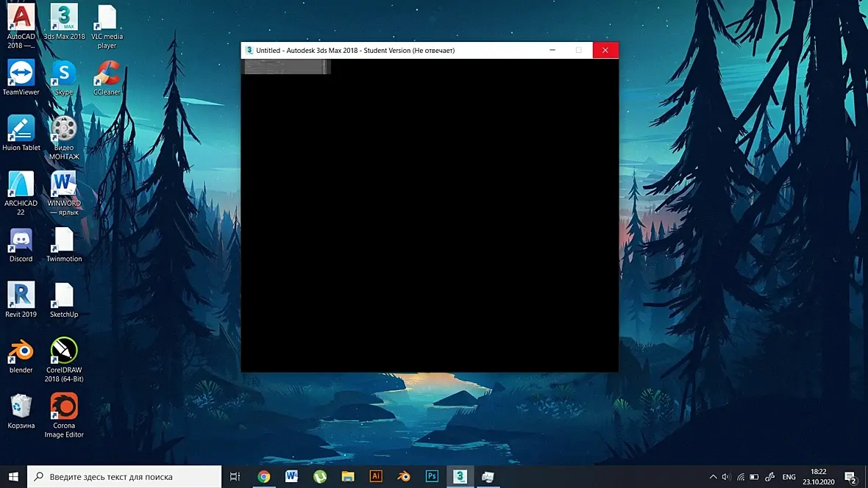Select the ARCHICAD 22 desktop icon
This screenshot has width=868, height=488.
pos(21,193)
